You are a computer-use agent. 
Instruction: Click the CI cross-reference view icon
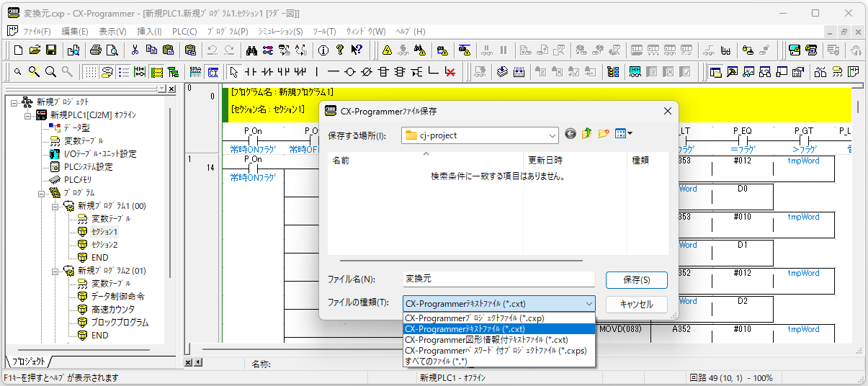click(x=213, y=71)
